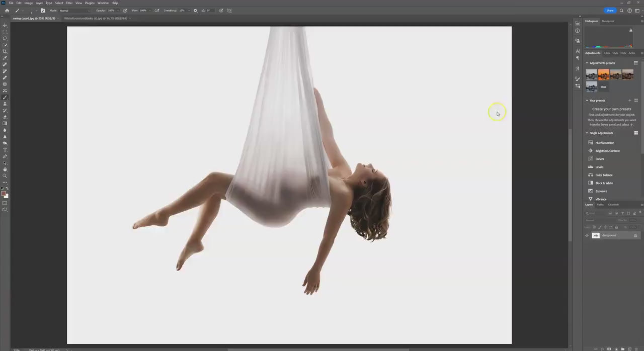
Task: Select the Hand tool
Action: click(x=5, y=169)
